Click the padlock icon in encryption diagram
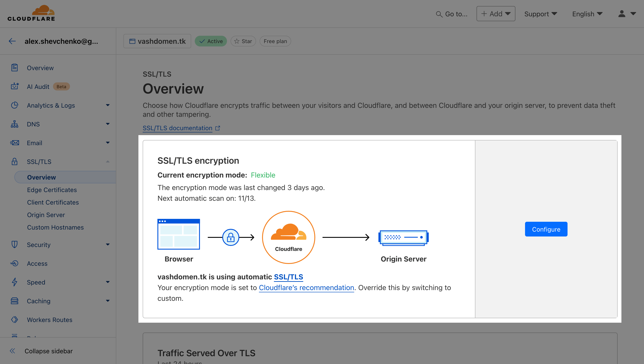 (x=231, y=237)
